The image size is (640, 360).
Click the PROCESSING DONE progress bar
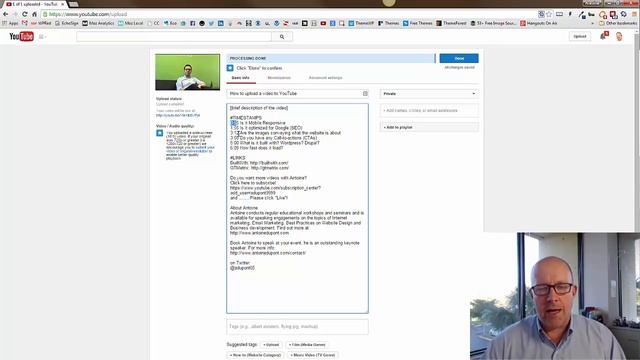[x=331, y=58]
